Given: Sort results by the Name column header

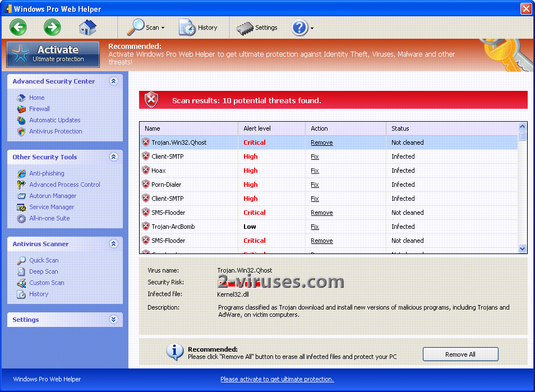Looking at the screenshot, I should pyautogui.click(x=188, y=128).
